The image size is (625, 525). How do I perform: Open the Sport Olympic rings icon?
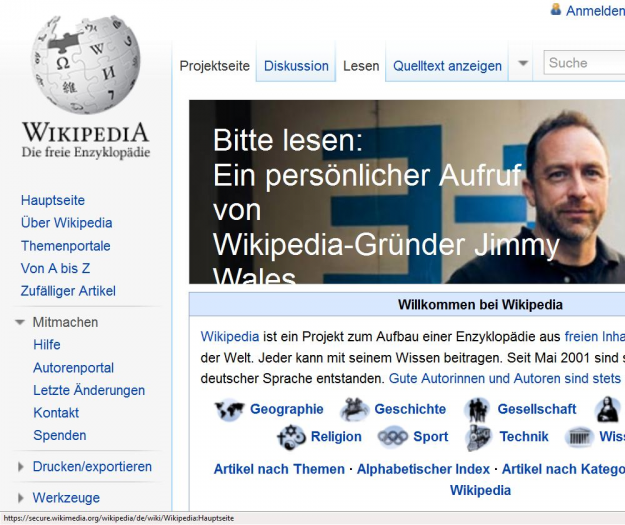pyautogui.click(x=393, y=437)
